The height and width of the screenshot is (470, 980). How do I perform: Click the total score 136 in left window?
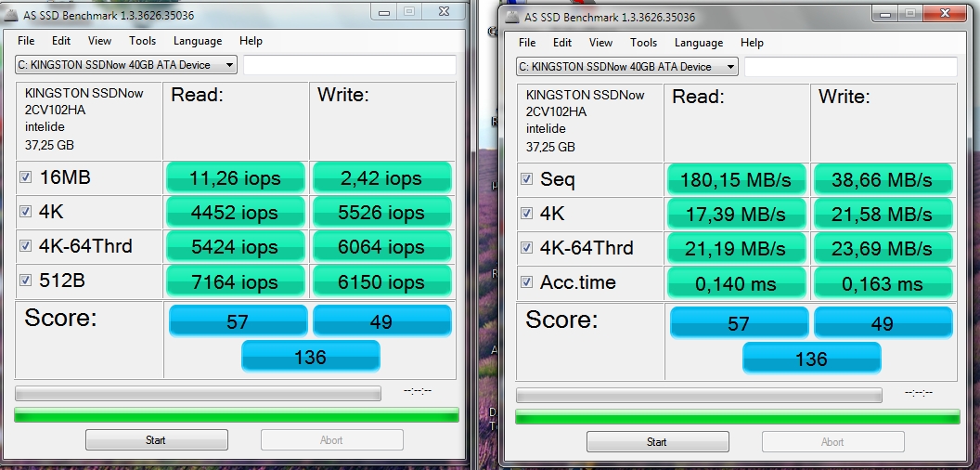(x=311, y=356)
